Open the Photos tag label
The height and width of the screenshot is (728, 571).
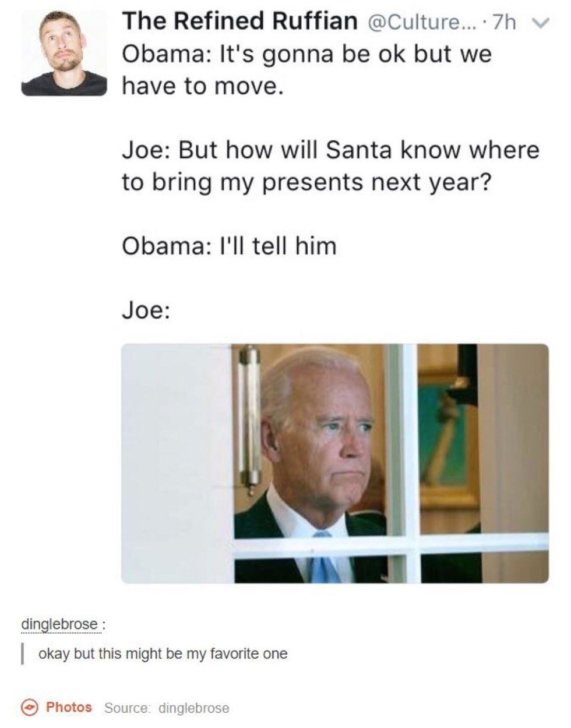pos(69,707)
